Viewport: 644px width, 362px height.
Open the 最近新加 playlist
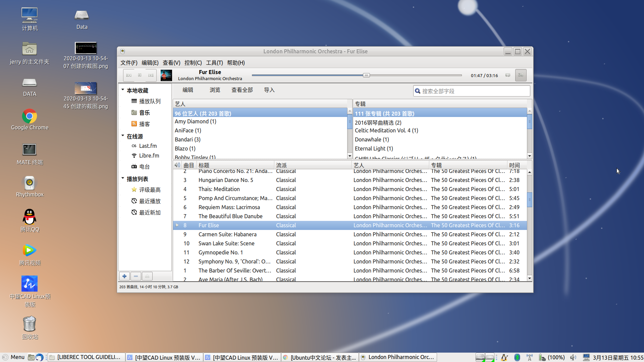(x=146, y=213)
